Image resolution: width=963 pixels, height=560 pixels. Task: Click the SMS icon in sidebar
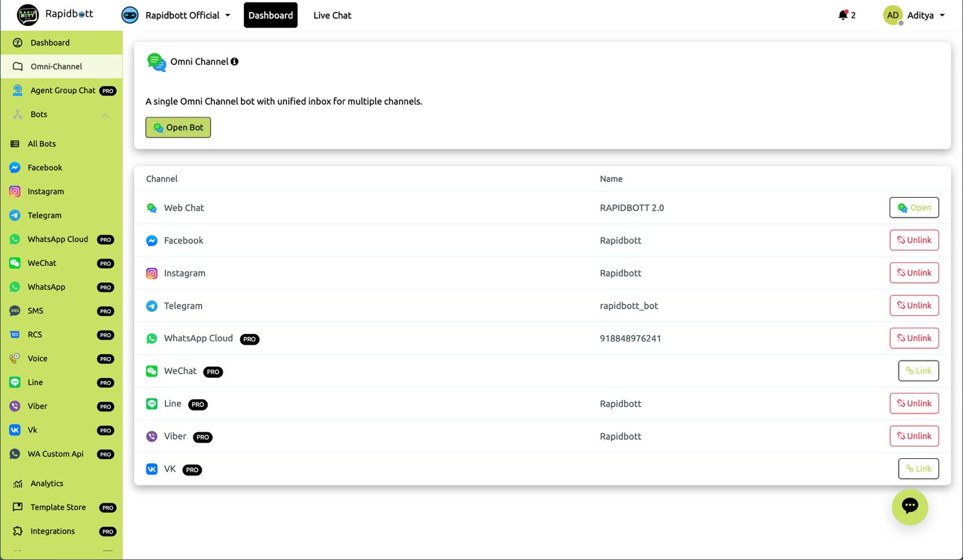click(x=15, y=310)
